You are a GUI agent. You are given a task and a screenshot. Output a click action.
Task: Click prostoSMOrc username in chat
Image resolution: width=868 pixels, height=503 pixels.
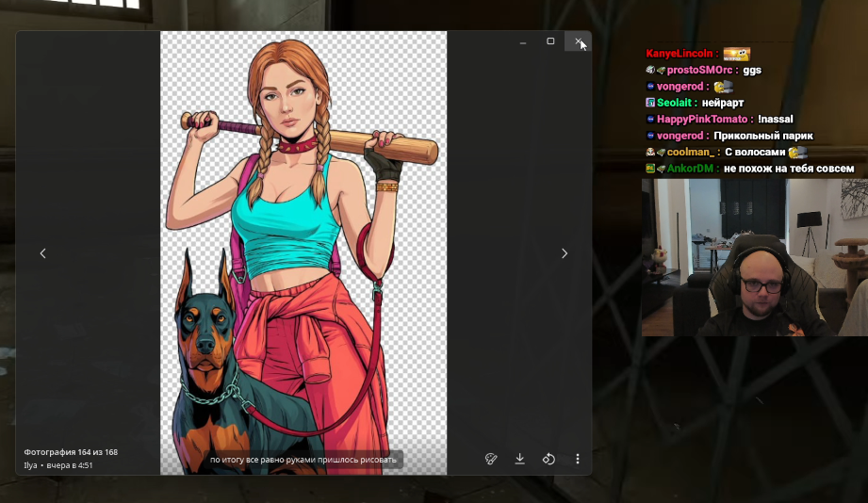(x=699, y=71)
